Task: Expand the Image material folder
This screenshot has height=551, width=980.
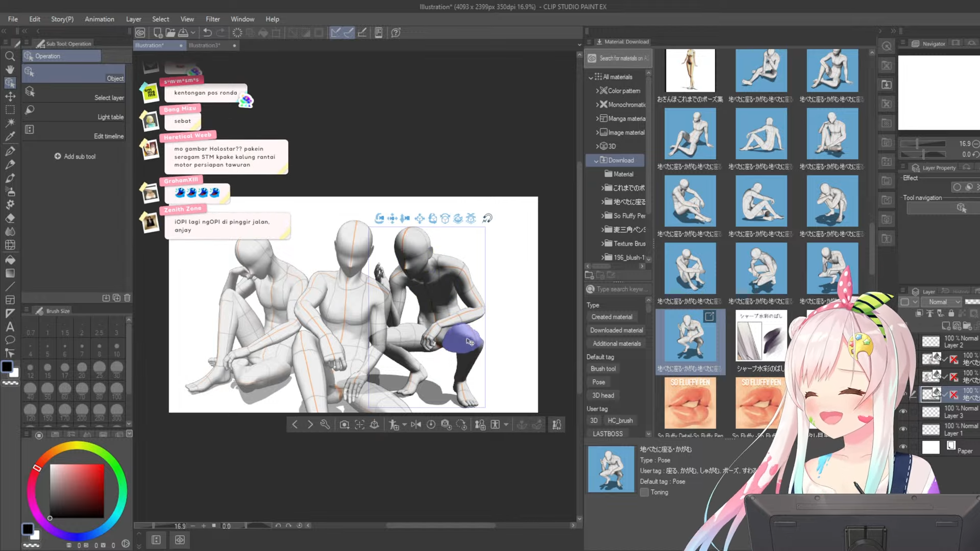Action: point(597,132)
